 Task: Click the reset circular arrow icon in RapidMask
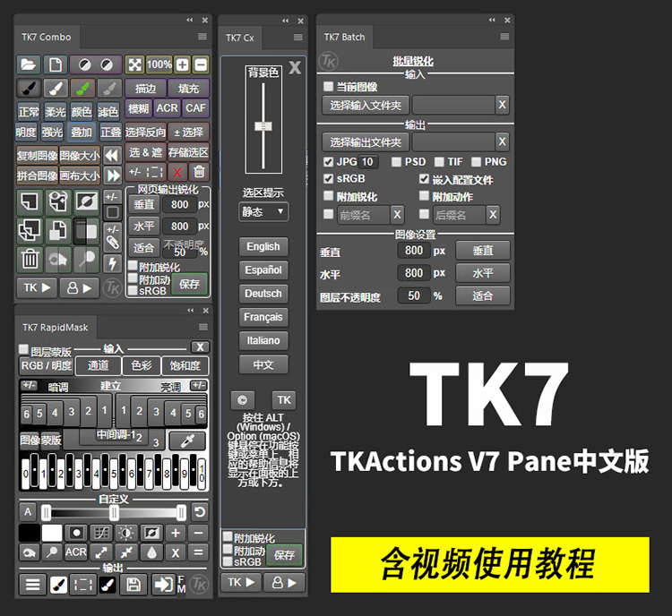click(x=200, y=512)
